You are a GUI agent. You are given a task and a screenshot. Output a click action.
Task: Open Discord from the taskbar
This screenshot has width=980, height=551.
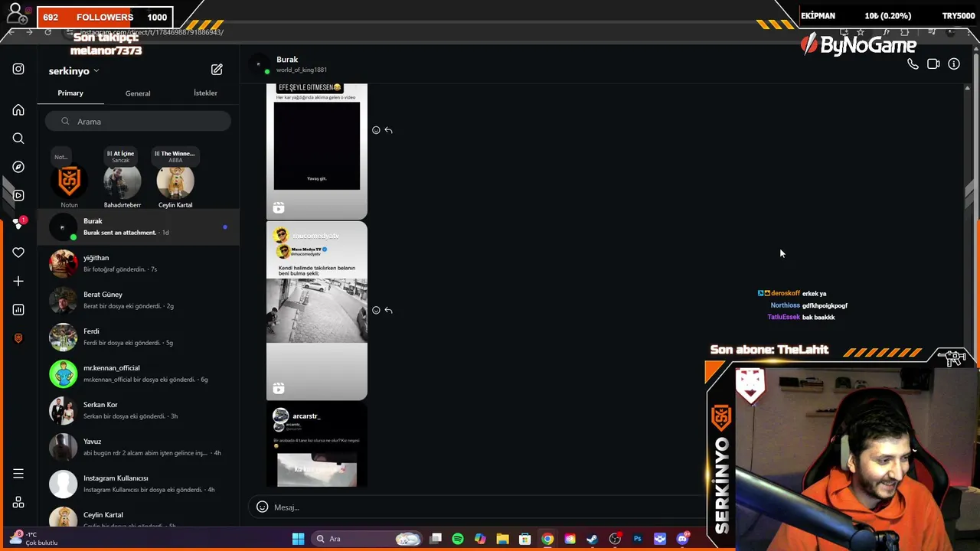pyautogui.click(x=682, y=539)
